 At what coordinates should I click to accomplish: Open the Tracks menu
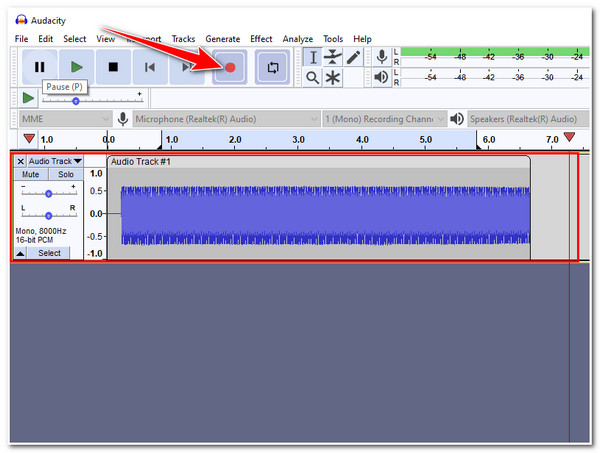tap(183, 39)
